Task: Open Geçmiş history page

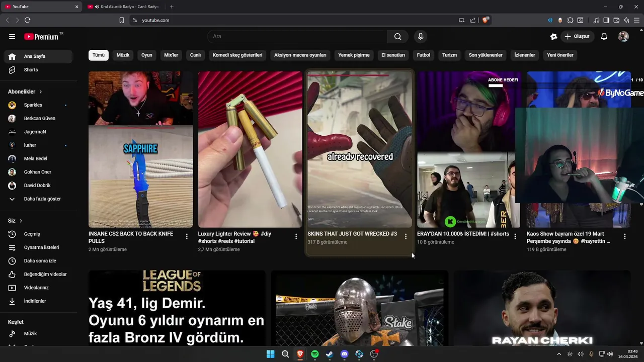Action: 38,234
